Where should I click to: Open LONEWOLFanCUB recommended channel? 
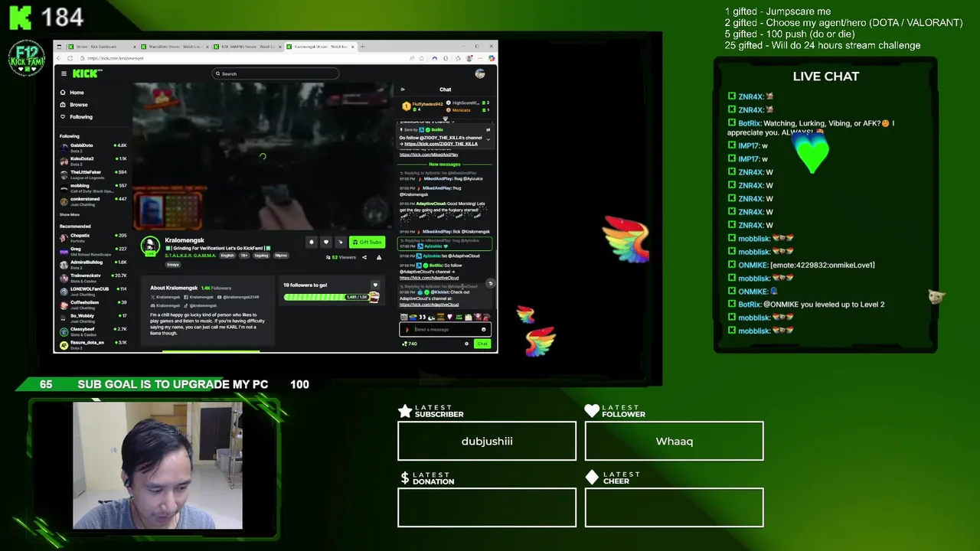point(93,290)
